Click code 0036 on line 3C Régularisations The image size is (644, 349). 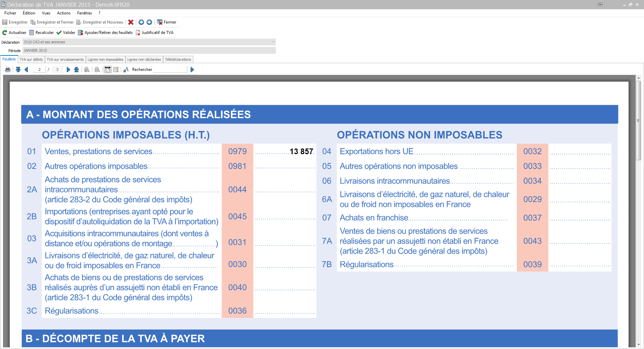click(238, 311)
